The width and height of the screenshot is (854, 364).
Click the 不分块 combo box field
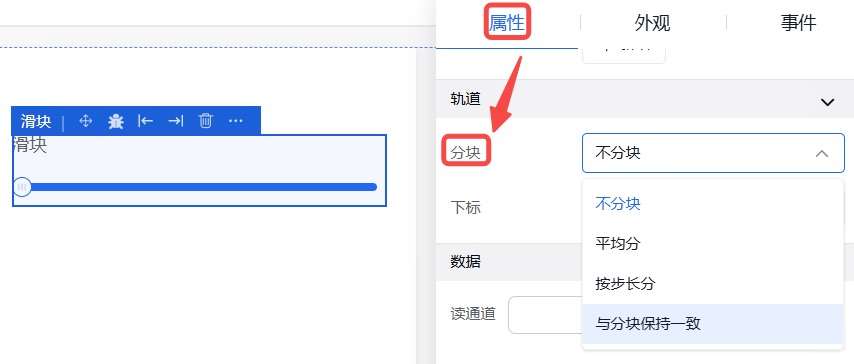click(x=713, y=153)
